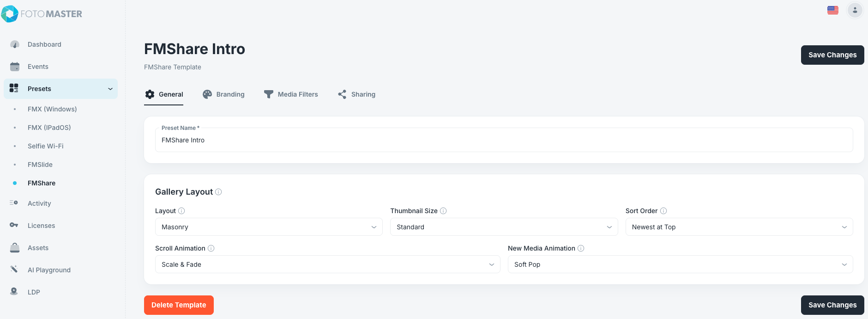Switch to the Branding tab

223,94
